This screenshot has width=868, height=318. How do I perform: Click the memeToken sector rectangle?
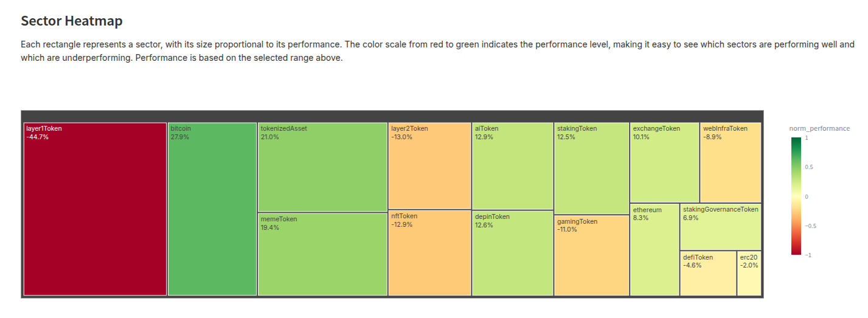322,254
